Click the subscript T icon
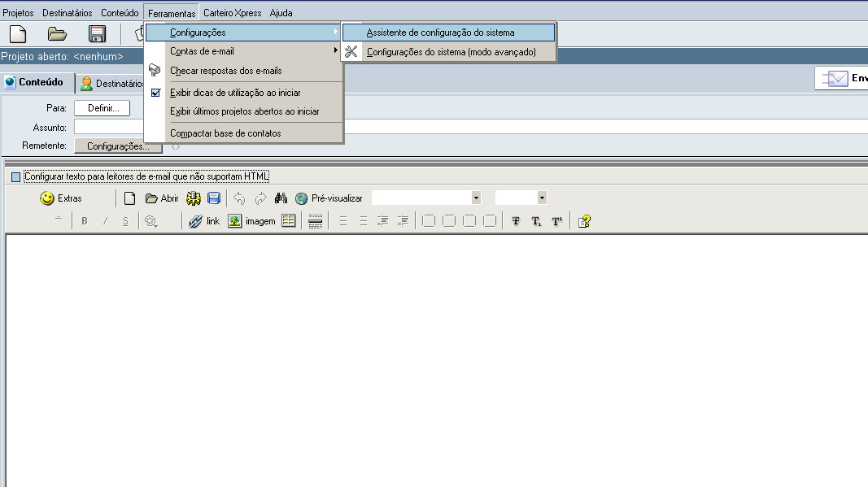Screen dimensions: 868x487 pyautogui.click(x=536, y=221)
